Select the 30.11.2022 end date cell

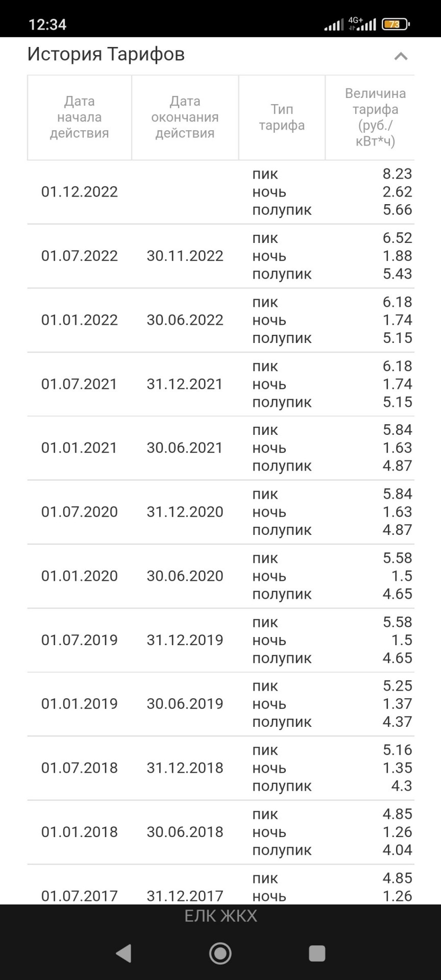point(185,256)
